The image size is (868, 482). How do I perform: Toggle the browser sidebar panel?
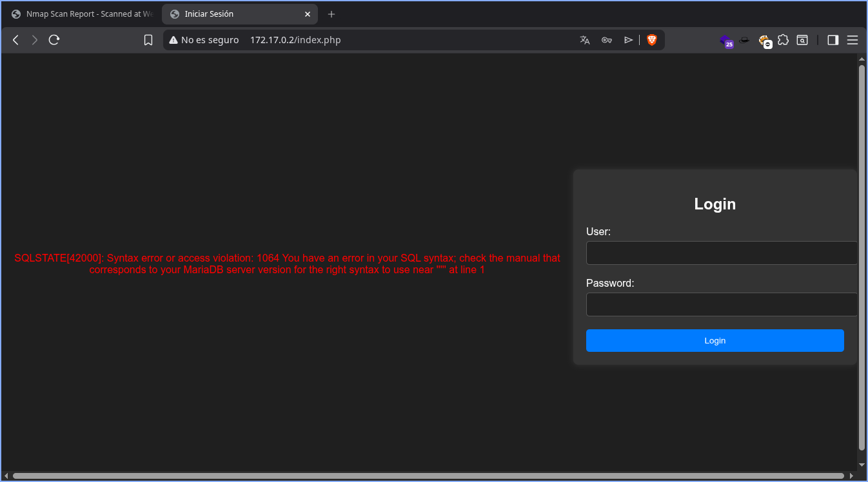[833, 40]
